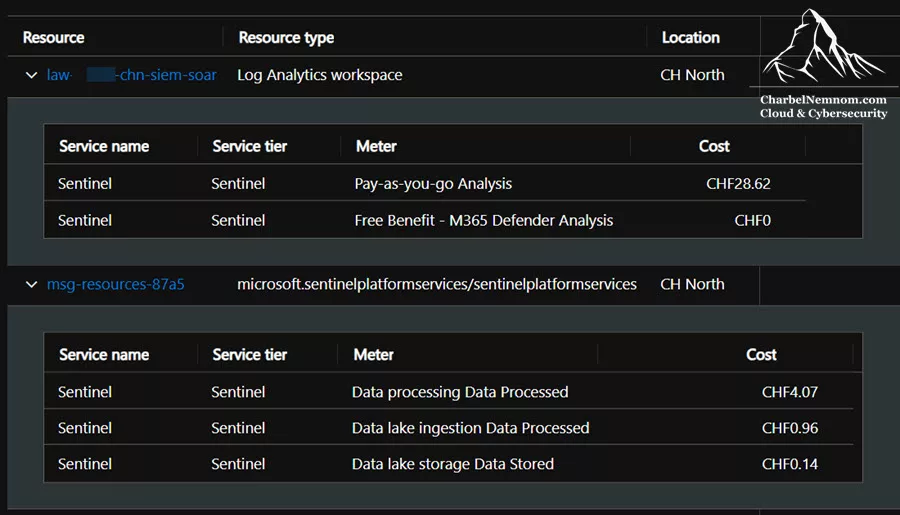Select the CHF0.14 cost value
The width and height of the screenshot is (900, 515).
(790, 464)
